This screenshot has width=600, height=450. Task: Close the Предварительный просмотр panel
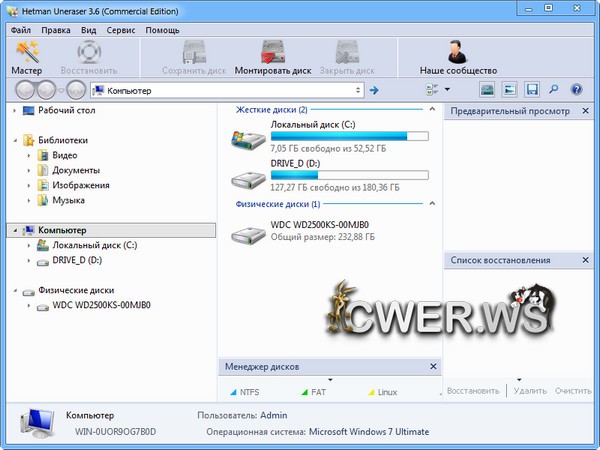[589, 111]
